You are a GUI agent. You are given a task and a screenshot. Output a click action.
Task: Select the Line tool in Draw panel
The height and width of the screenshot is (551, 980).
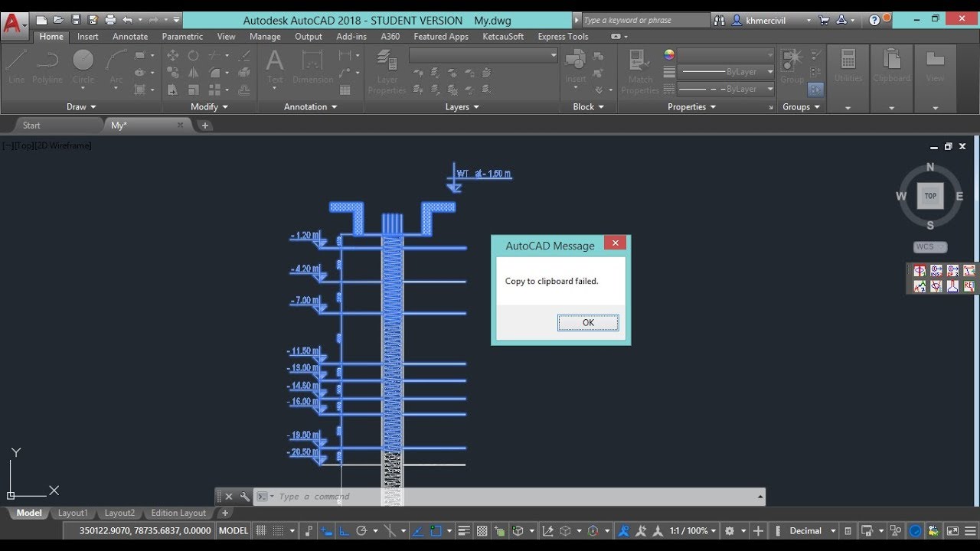click(x=17, y=66)
